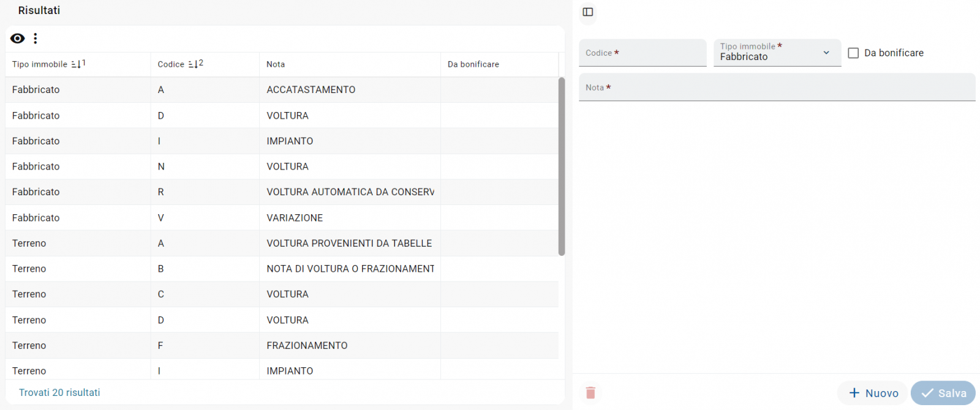Click Codice cell V in VARIAZIONE row

[205, 218]
